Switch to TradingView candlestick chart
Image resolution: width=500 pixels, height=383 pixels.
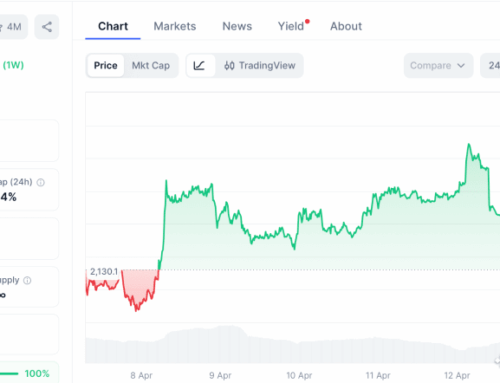click(x=260, y=66)
